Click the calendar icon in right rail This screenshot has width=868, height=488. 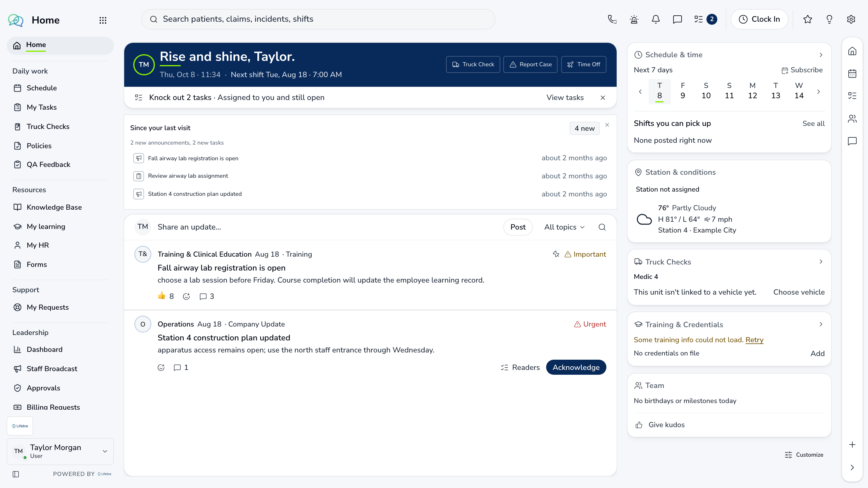click(x=852, y=74)
